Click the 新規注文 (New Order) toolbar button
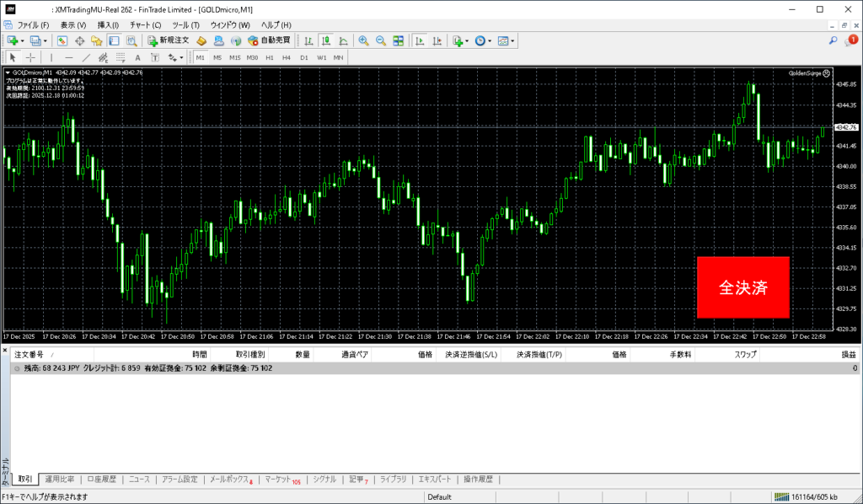Screen dimensions: 863x504 [x=168, y=40]
